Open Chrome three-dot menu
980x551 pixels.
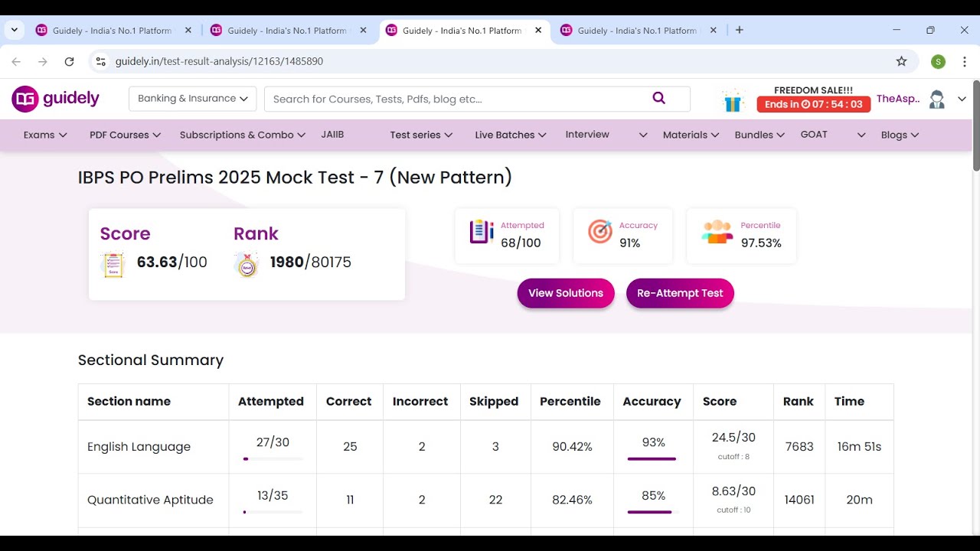964,61
